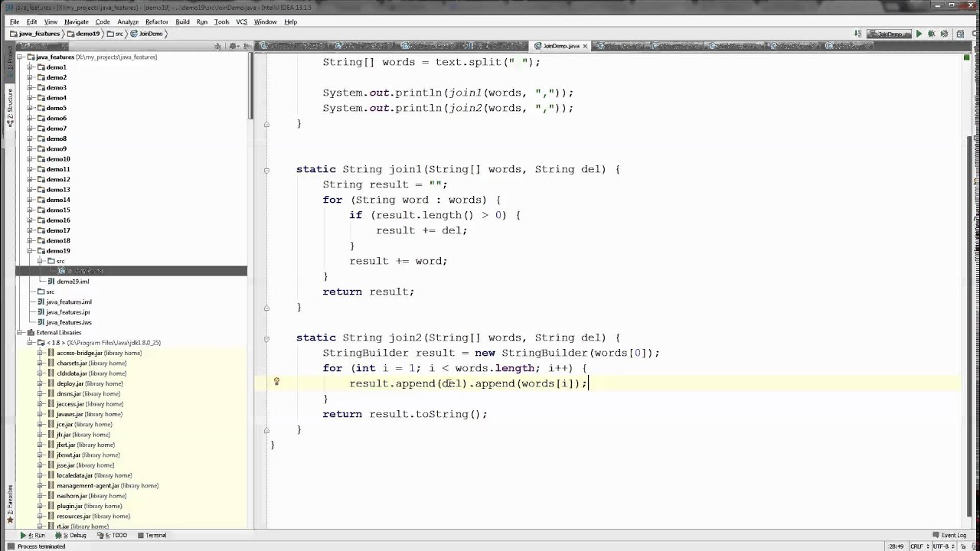Click the green inspection status square
This screenshot has width=980, height=551.
[x=968, y=57]
